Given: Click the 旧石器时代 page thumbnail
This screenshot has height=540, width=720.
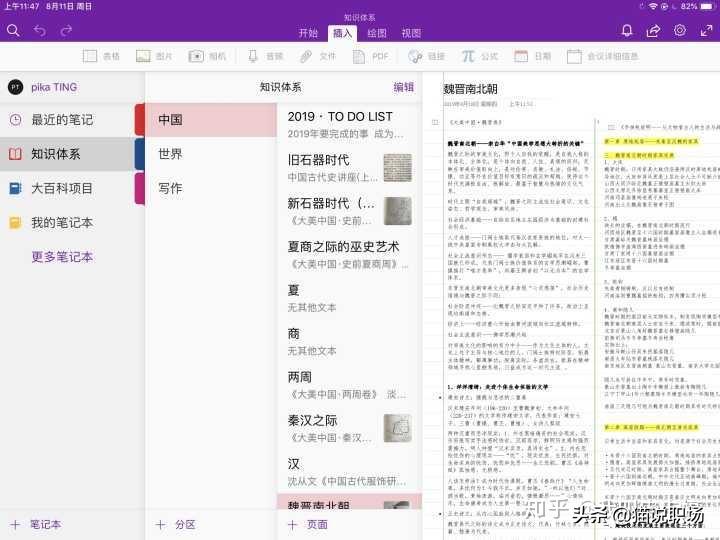Looking at the screenshot, I should click(398, 168).
